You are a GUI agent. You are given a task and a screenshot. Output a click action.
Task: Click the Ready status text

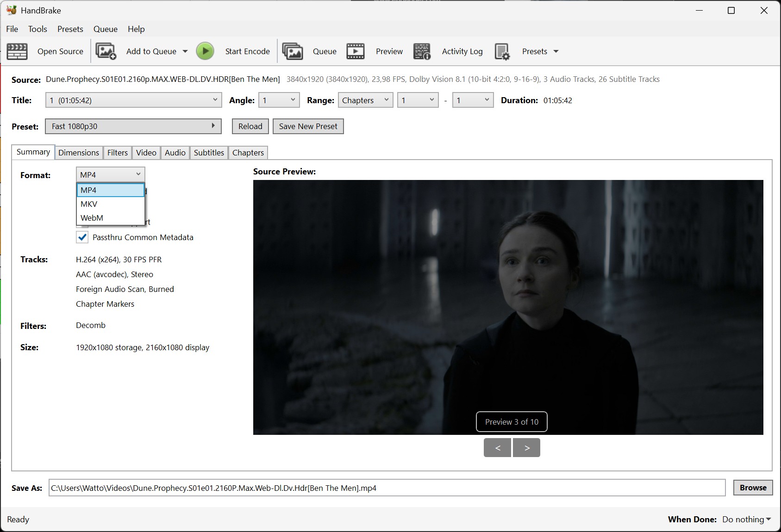[x=18, y=520]
